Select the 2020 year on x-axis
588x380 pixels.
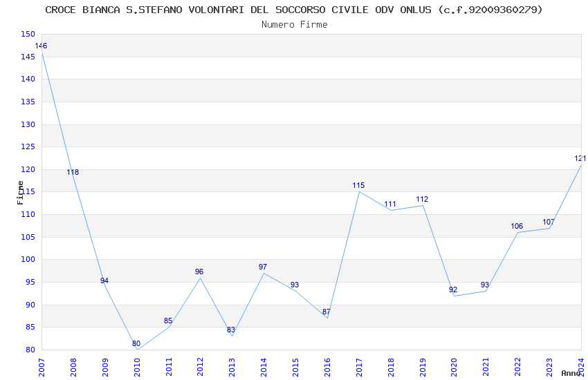(x=454, y=367)
